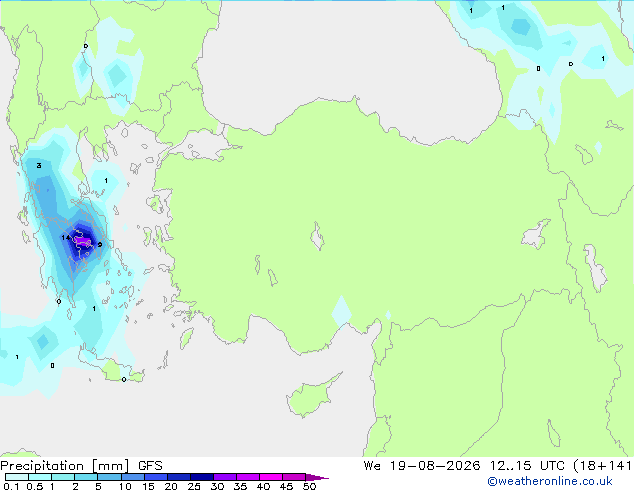Screen dimensions: 634x490
Task: Click the '3' precipitation value on the map
Action: point(39,165)
